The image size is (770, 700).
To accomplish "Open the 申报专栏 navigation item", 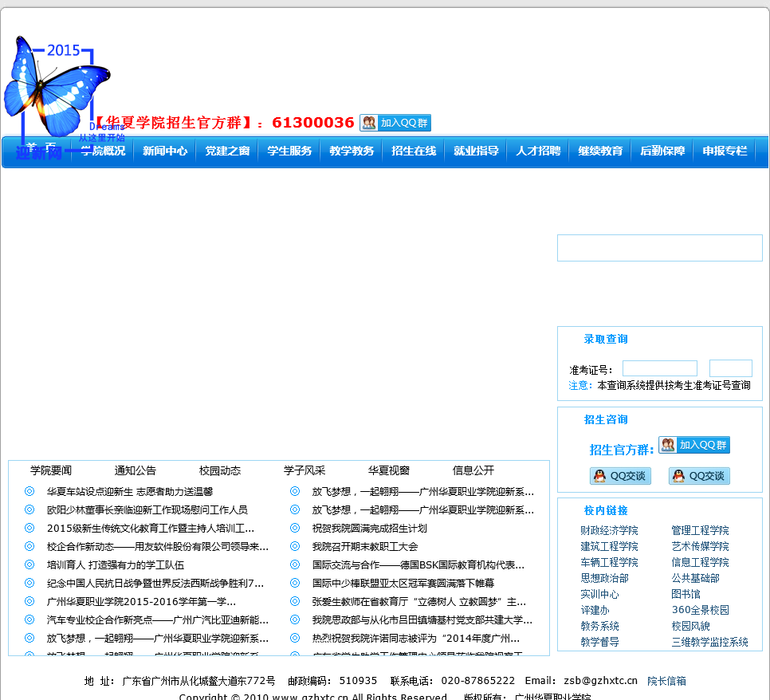I will [x=725, y=151].
